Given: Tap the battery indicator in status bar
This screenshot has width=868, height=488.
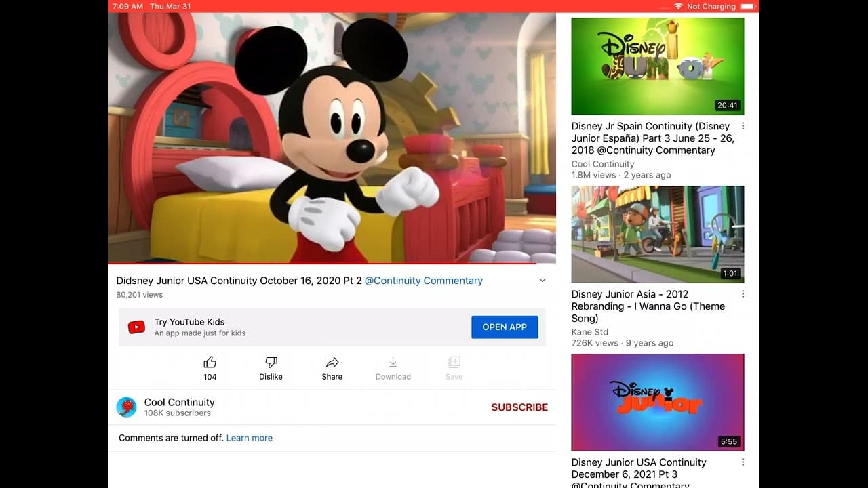Looking at the screenshot, I should click(x=748, y=6).
